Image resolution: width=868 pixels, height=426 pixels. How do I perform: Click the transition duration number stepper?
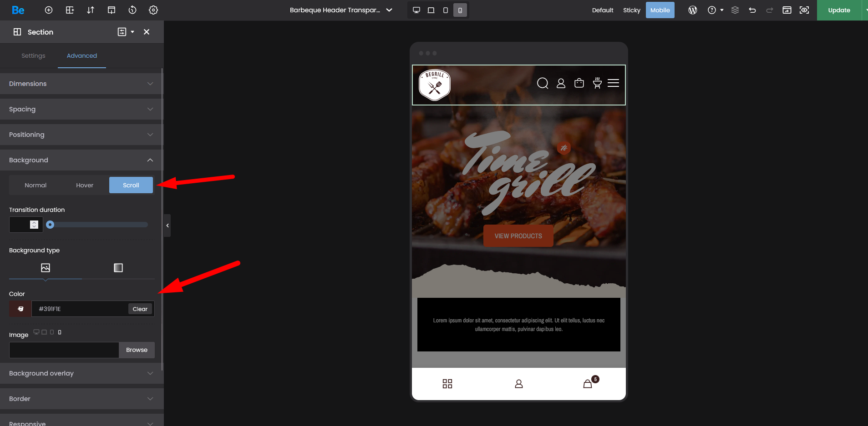[34, 225]
